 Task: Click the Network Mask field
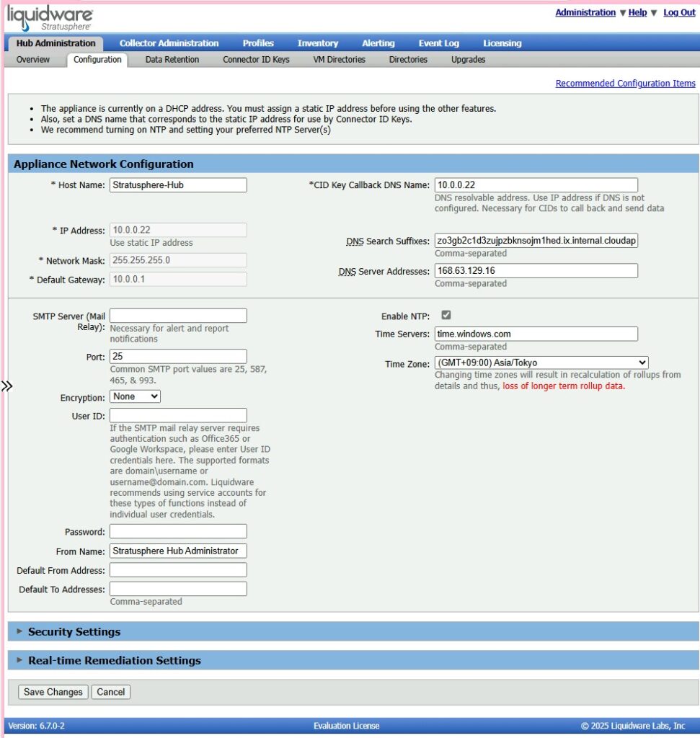tap(178, 260)
